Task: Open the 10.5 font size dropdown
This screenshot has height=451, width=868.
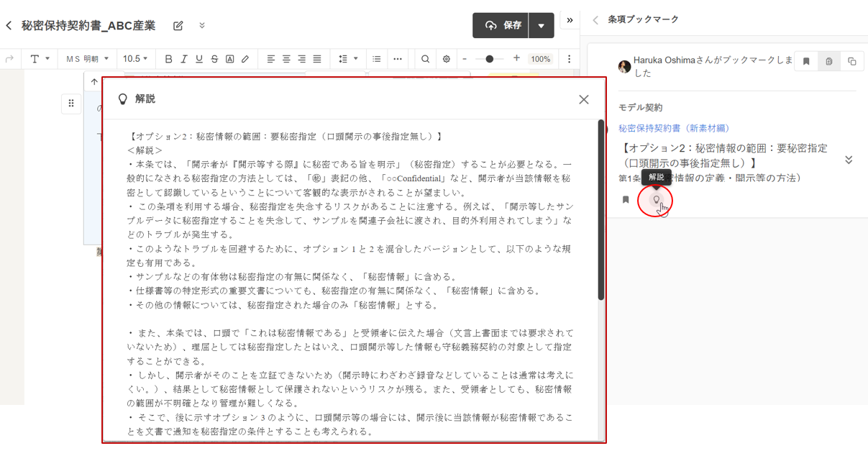Action: point(135,59)
